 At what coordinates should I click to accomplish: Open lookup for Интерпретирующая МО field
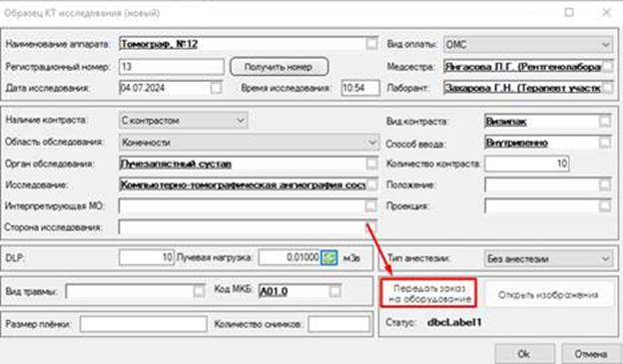[370, 205]
